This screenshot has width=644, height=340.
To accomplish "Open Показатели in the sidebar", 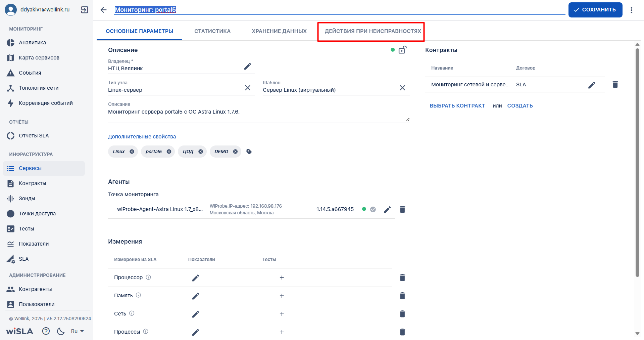I will click(x=44, y=244).
